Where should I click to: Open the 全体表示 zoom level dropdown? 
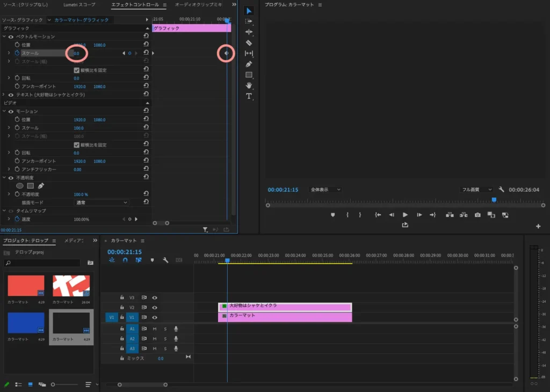tap(325, 190)
